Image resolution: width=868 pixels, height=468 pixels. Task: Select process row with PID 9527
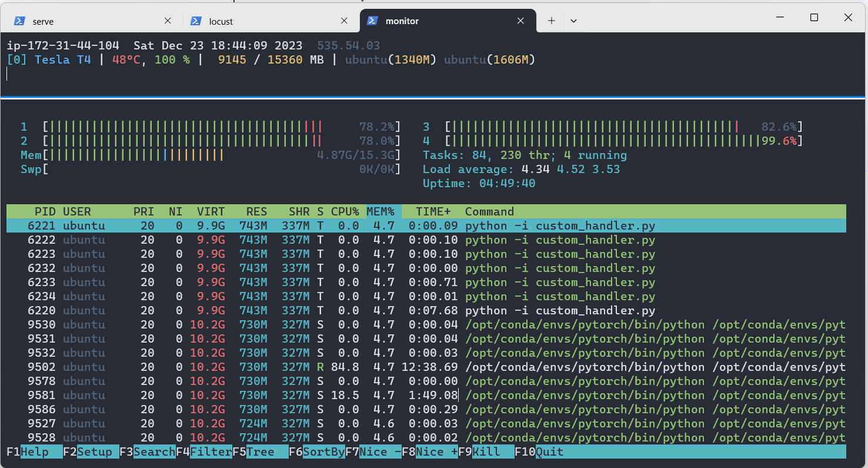[x=426, y=423]
